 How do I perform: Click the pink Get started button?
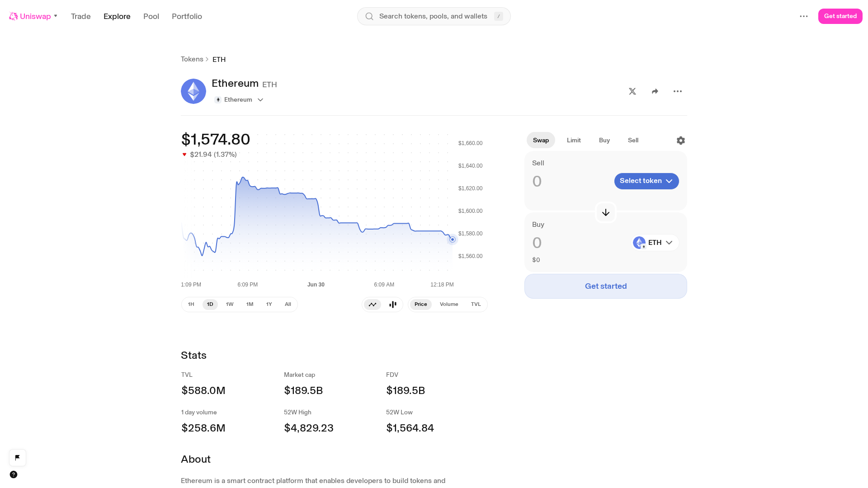tap(840, 16)
